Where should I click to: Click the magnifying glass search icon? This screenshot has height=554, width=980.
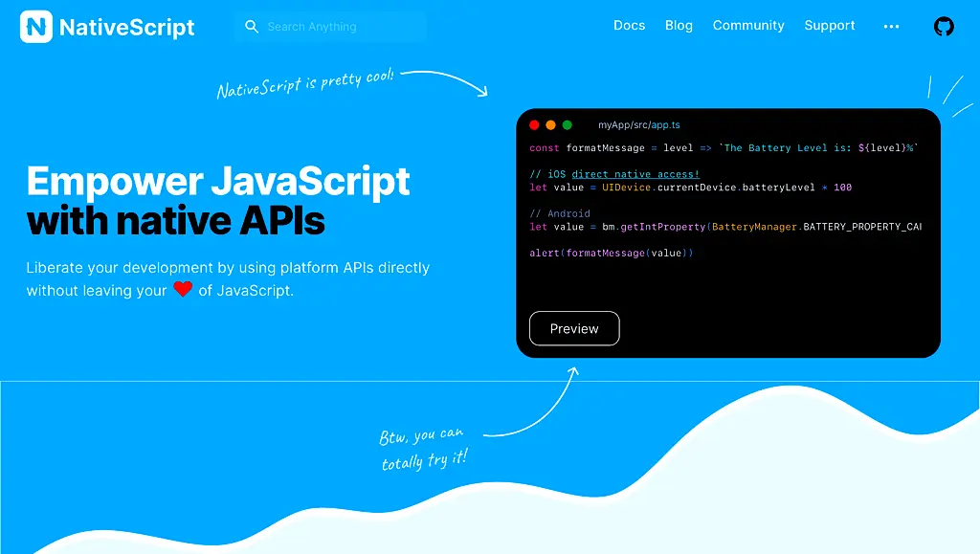[251, 27]
